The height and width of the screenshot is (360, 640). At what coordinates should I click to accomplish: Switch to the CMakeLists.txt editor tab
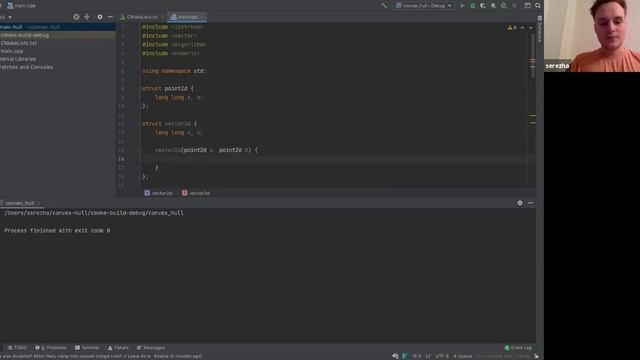tap(141, 17)
